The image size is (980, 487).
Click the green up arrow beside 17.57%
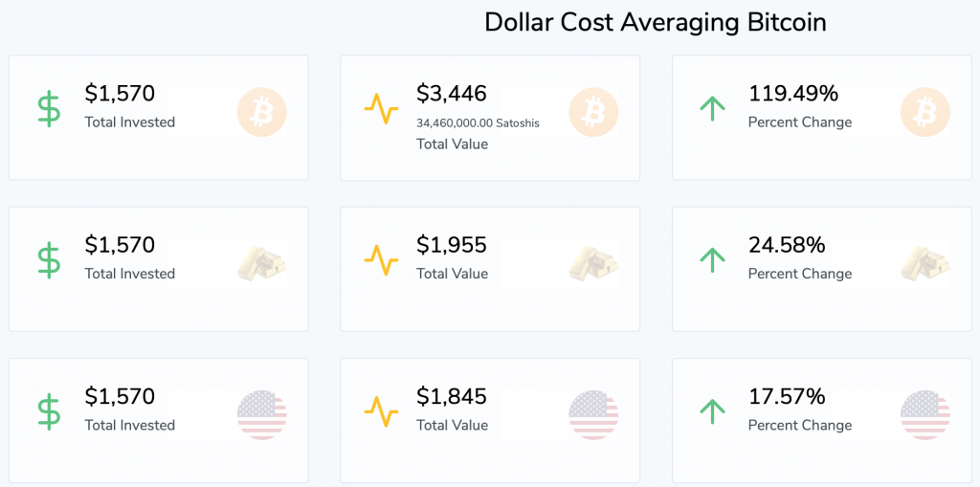[712, 411]
